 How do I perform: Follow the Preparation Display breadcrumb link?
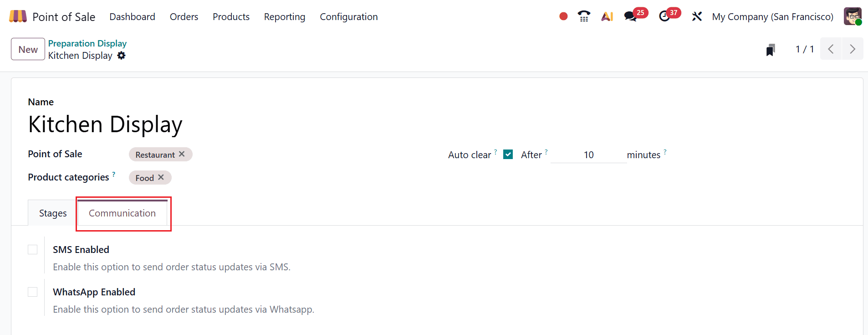tap(87, 43)
